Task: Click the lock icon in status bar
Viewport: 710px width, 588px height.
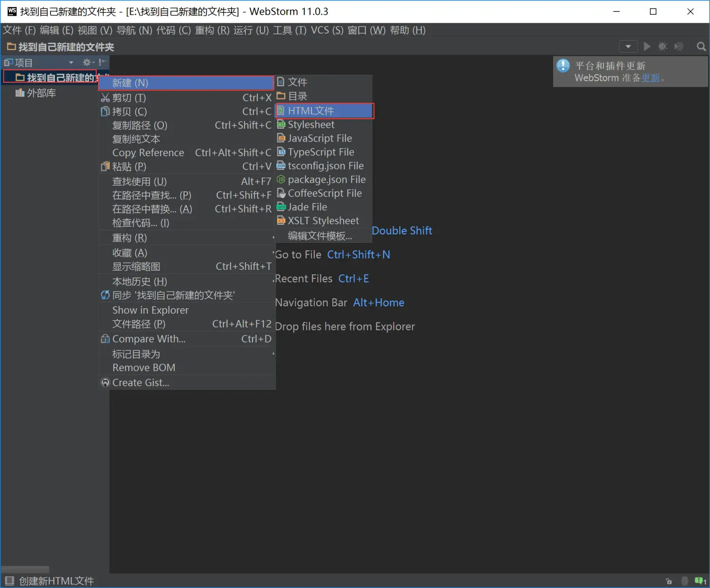Action: point(669,581)
